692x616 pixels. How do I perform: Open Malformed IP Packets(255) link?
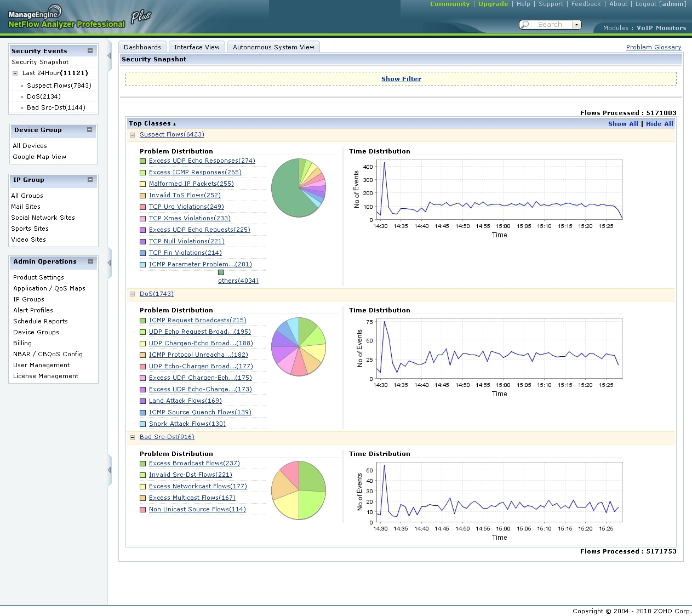tap(191, 184)
